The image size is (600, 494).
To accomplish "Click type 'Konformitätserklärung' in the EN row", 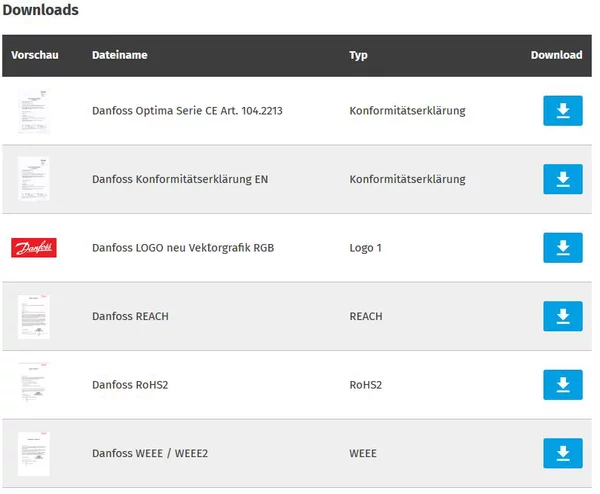I will click(x=408, y=179).
